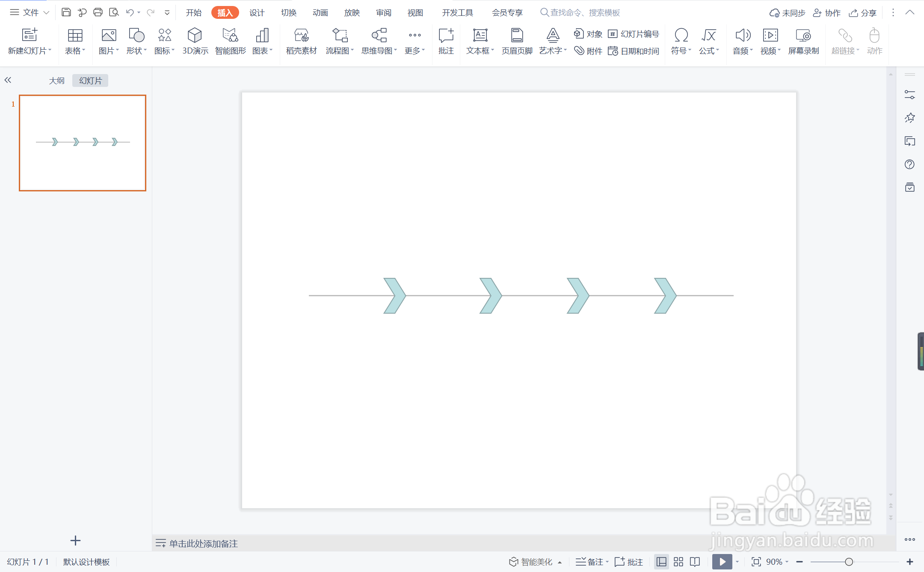Select slide 1 thumbnail

83,143
